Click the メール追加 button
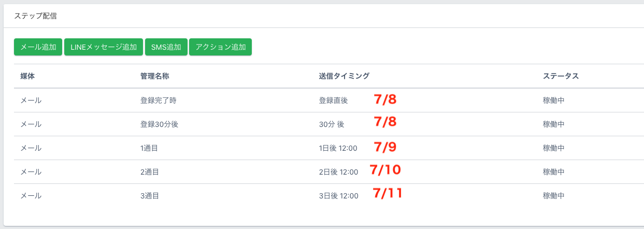Viewport: 644px width, 229px height. point(38,47)
